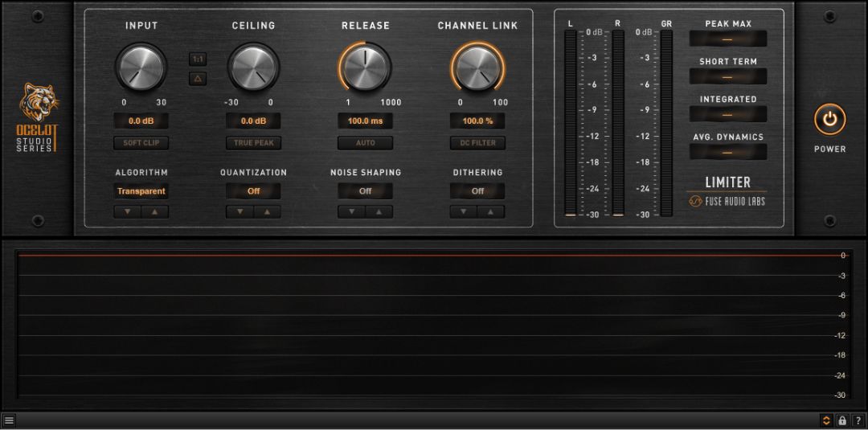This screenshot has width=868, height=430.
Task: Enable AUTO release mode
Action: pos(366,143)
